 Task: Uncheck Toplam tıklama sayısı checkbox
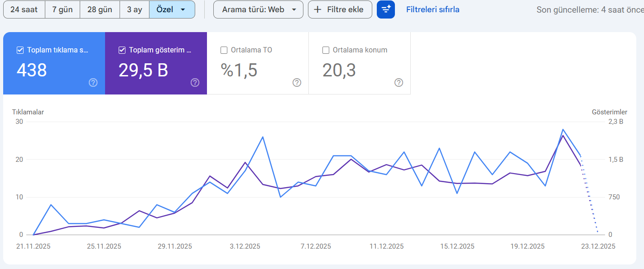[x=20, y=50]
